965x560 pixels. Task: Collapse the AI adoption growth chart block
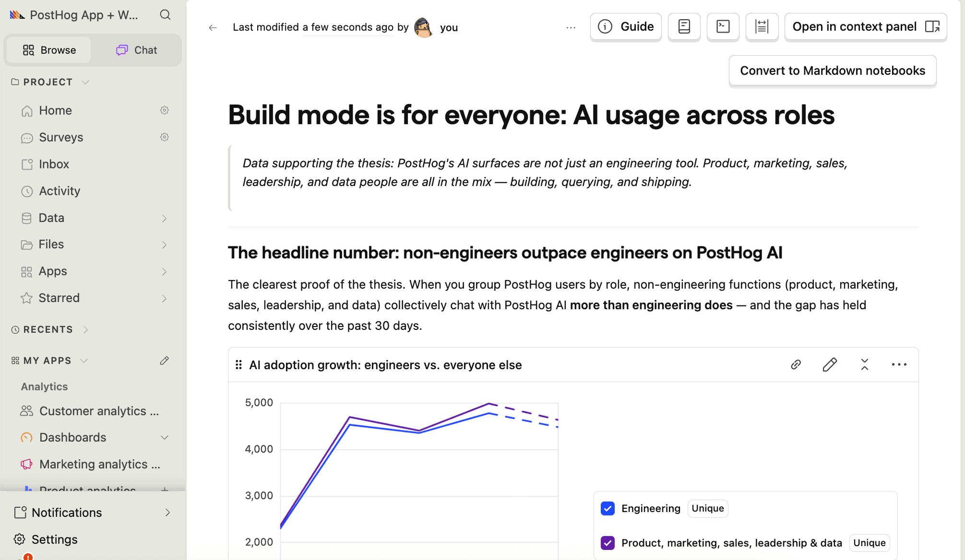pos(865,365)
